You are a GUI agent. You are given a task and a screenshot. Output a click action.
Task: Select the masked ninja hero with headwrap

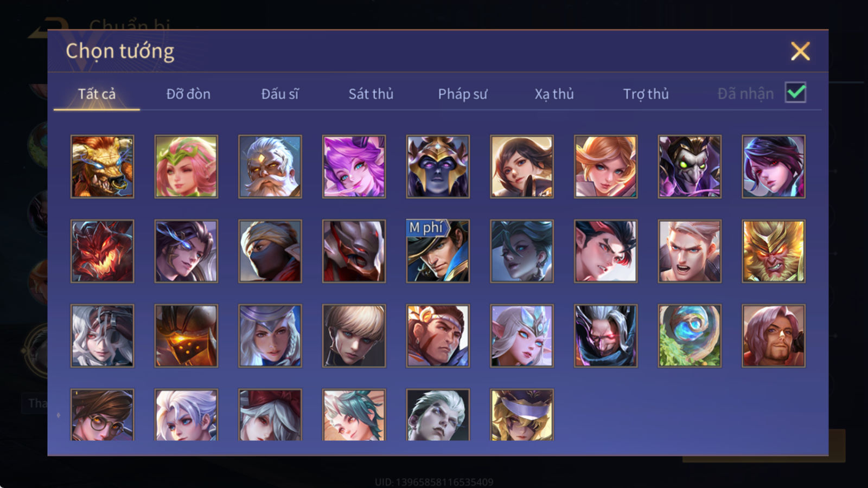[270, 251]
